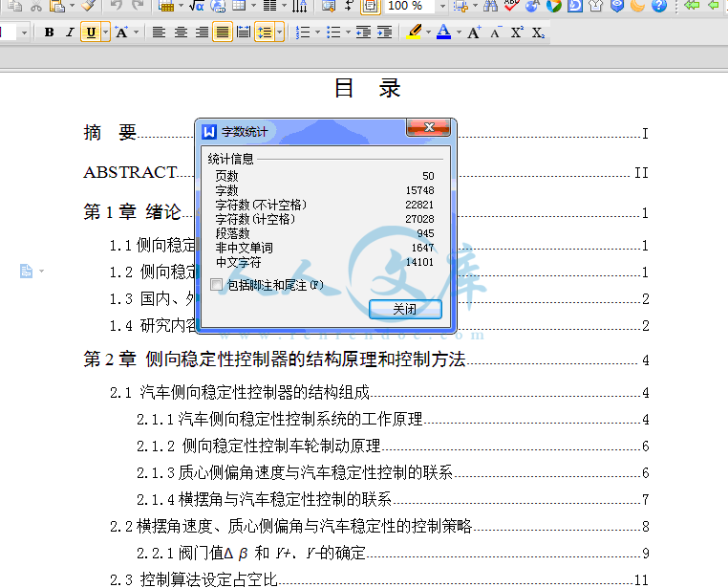
Task: Apply superscript formatting
Action: pos(517,33)
